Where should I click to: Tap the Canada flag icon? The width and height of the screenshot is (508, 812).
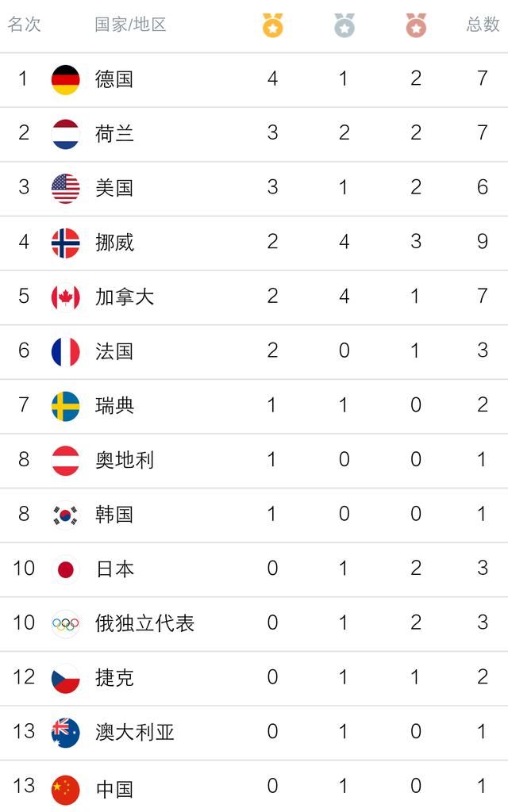point(66,298)
